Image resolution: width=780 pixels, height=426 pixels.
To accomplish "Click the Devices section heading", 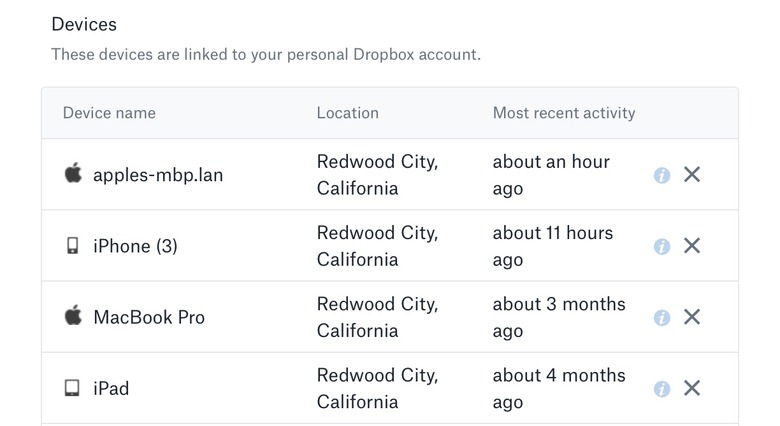I will pyautogui.click(x=84, y=23).
